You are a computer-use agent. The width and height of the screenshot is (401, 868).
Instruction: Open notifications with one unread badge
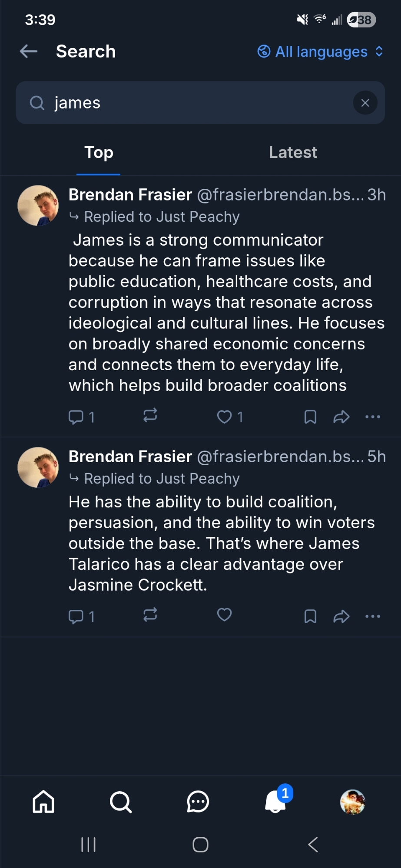click(x=276, y=801)
